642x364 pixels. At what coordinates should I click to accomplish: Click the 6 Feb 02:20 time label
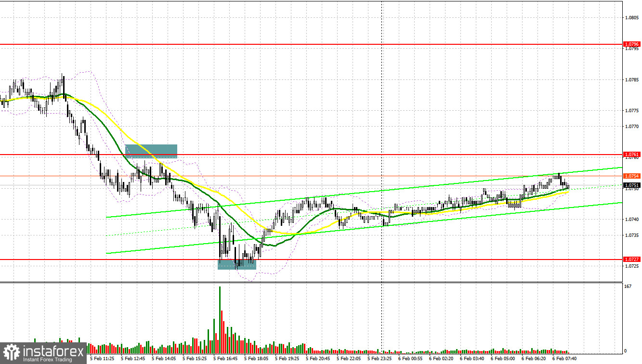click(x=441, y=359)
